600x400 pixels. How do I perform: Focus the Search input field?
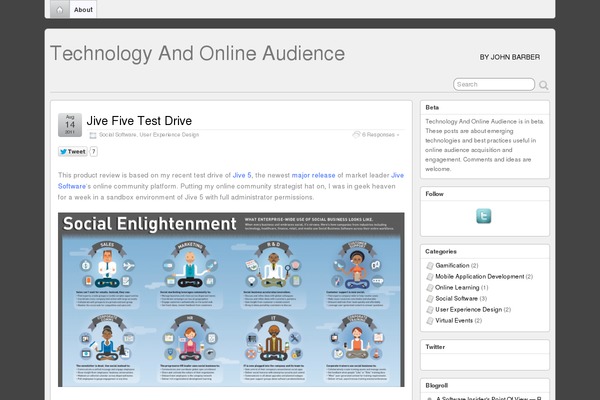point(494,84)
